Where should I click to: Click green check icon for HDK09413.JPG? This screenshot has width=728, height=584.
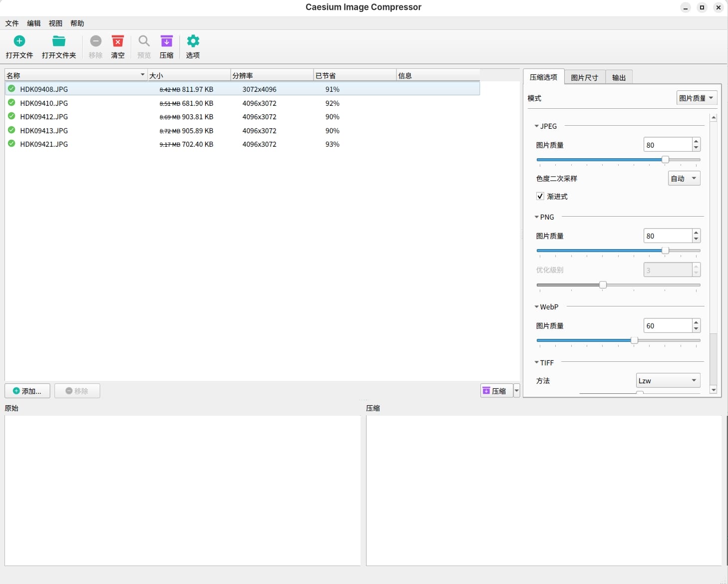(x=11, y=130)
